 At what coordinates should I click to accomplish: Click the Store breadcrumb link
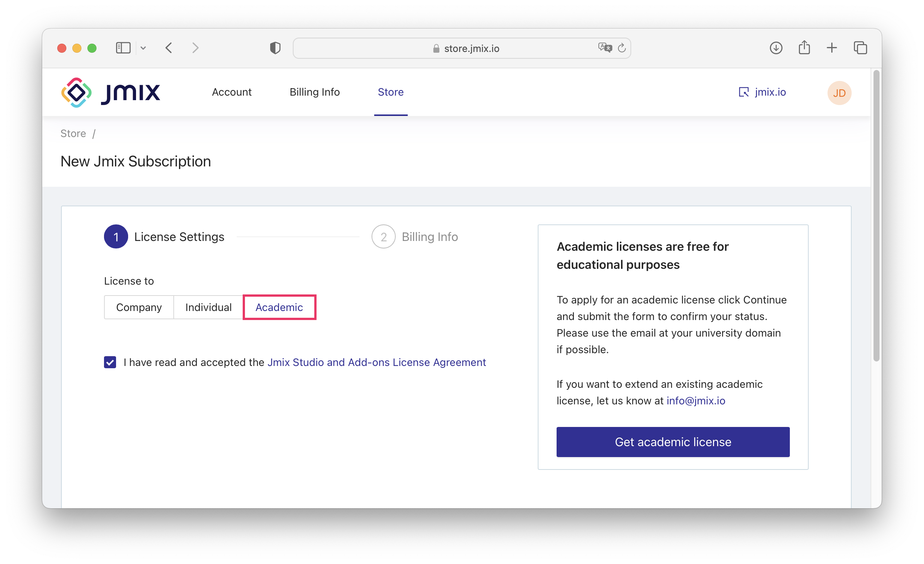[73, 133]
